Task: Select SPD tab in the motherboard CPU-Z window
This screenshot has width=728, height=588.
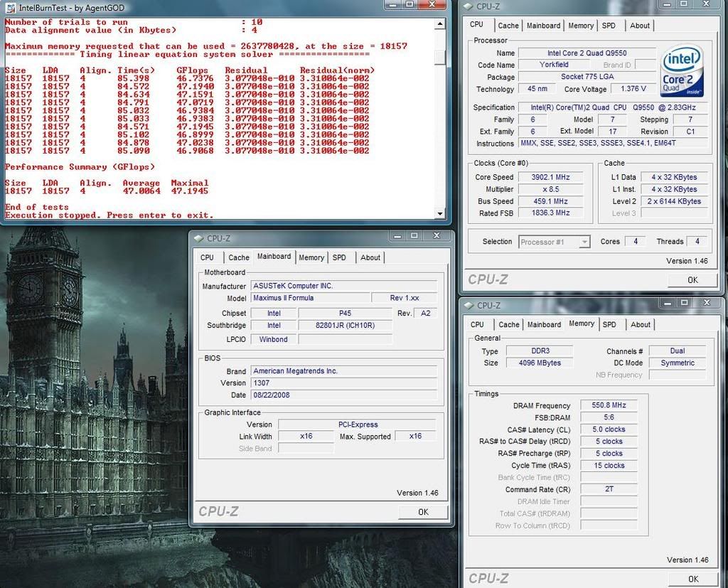Action: point(339,257)
